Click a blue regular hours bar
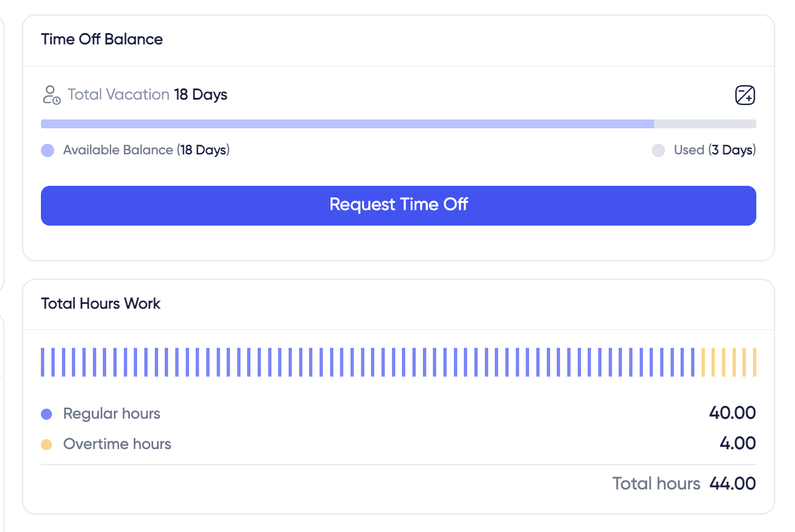The height and width of the screenshot is (532, 795). (x=332, y=362)
